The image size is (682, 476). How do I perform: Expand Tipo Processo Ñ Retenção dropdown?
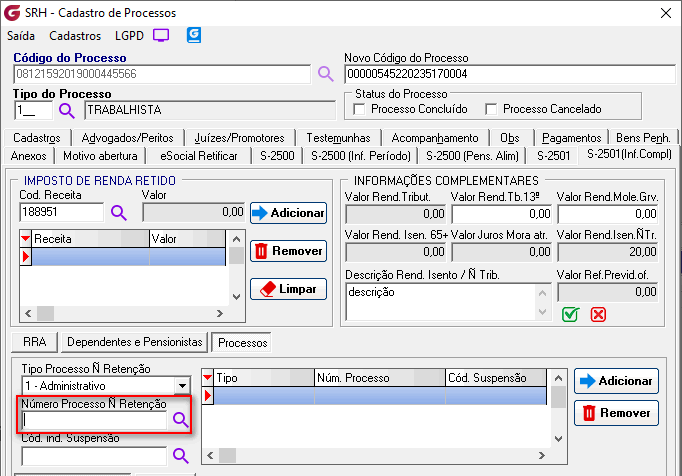pos(181,385)
